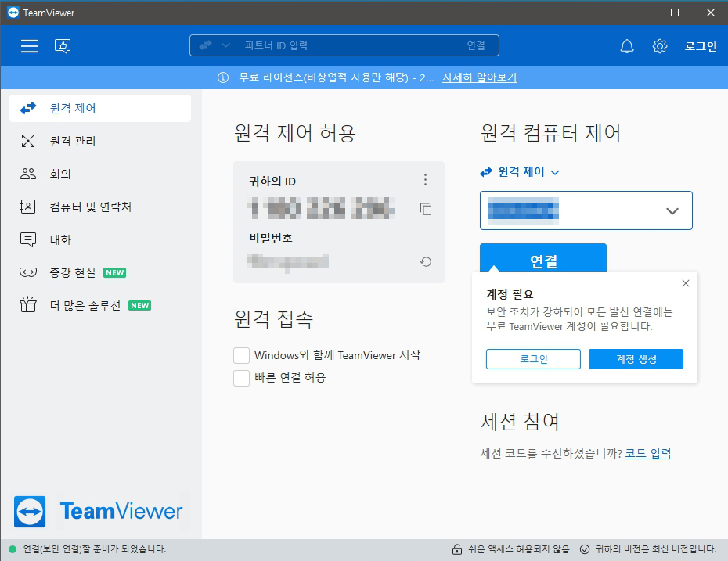Click the 세션 참여 heading

(520, 422)
